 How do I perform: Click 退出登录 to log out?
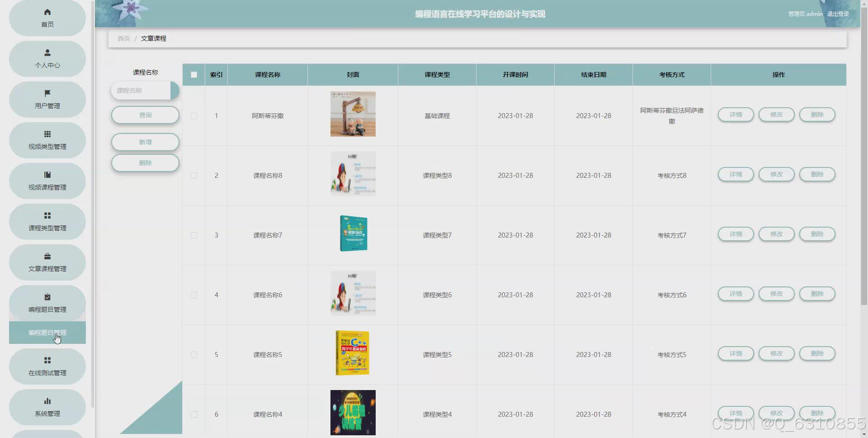838,14
